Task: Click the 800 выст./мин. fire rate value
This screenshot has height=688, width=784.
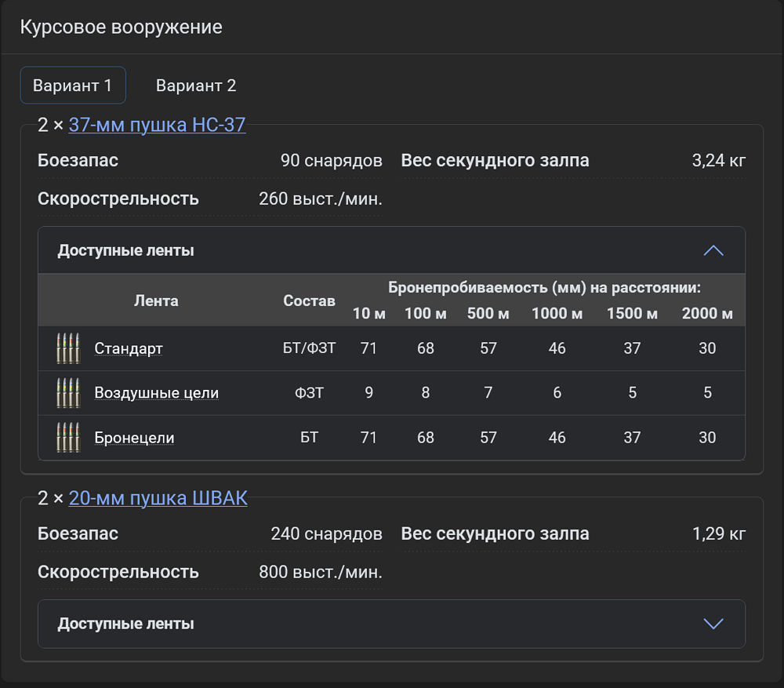Action: click(321, 572)
